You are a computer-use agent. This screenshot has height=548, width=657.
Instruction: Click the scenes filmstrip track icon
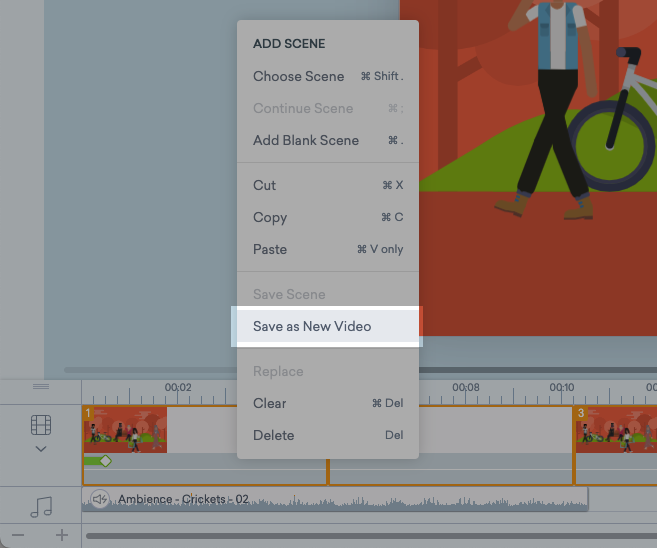tap(41, 425)
